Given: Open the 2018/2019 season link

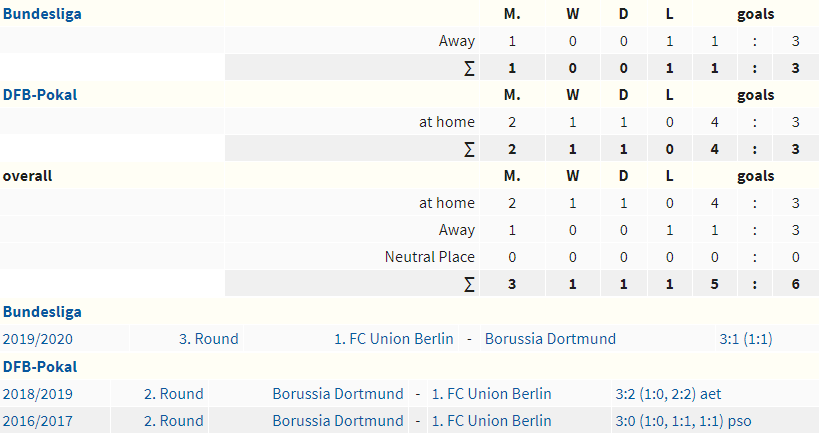Looking at the screenshot, I should 38,394.
